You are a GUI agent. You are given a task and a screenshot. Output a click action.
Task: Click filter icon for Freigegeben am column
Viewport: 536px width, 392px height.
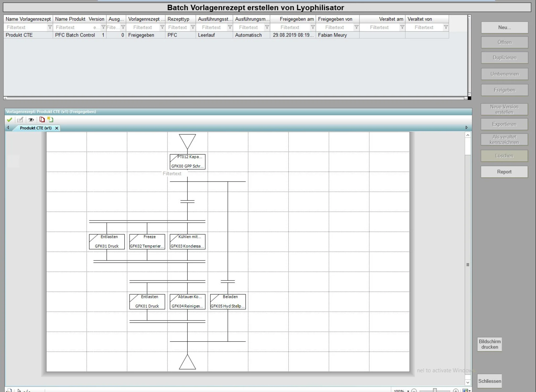[313, 27]
